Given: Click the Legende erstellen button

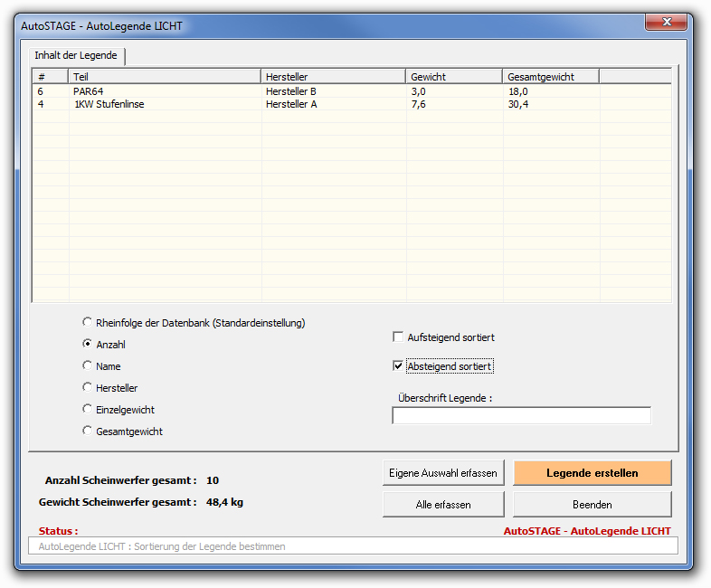Looking at the screenshot, I should click(592, 473).
